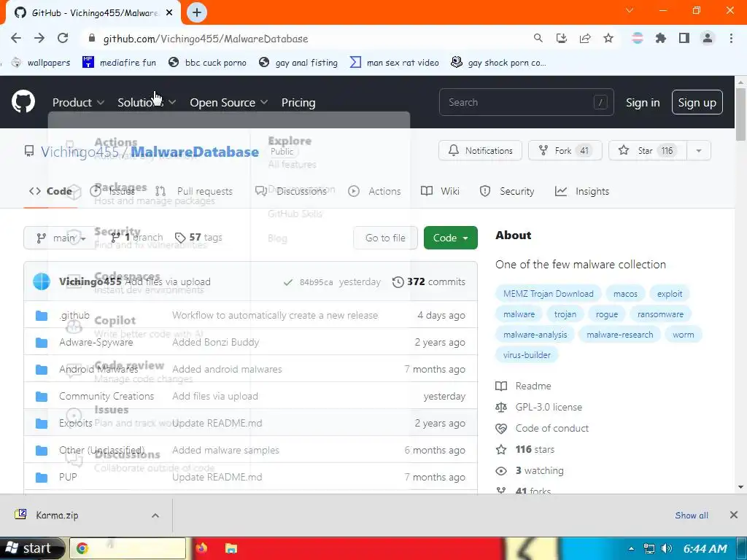This screenshot has height=560, width=747.
Task: Open the MalwareDatabase repository link
Action: 195,152
